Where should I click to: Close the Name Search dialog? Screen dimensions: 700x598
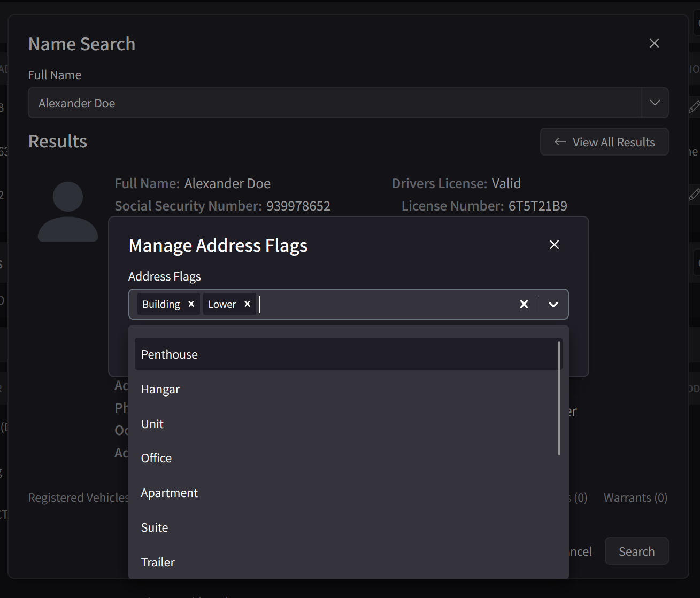point(654,43)
